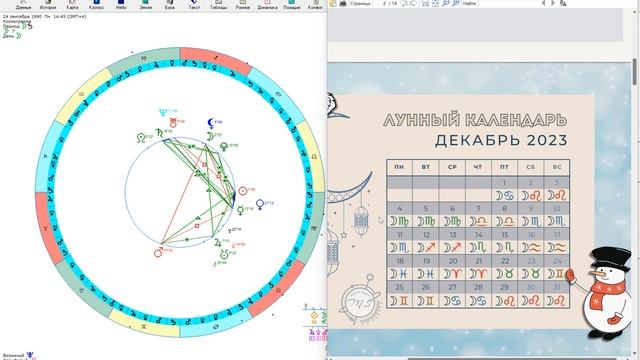This screenshot has height=360, width=640.
Task: Click date 25 in the calendar
Action: tap(400, 287)
